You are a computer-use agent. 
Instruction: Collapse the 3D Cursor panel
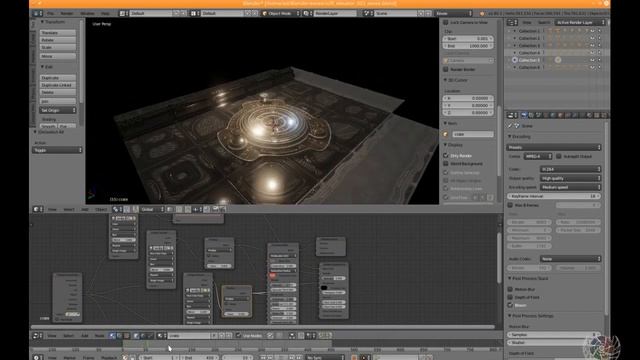coord(446,80)
